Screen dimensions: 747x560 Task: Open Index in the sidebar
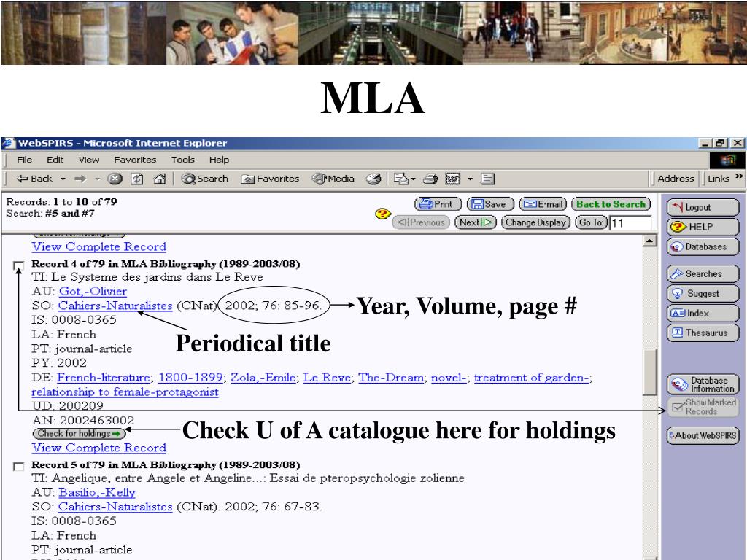(703, 313)
